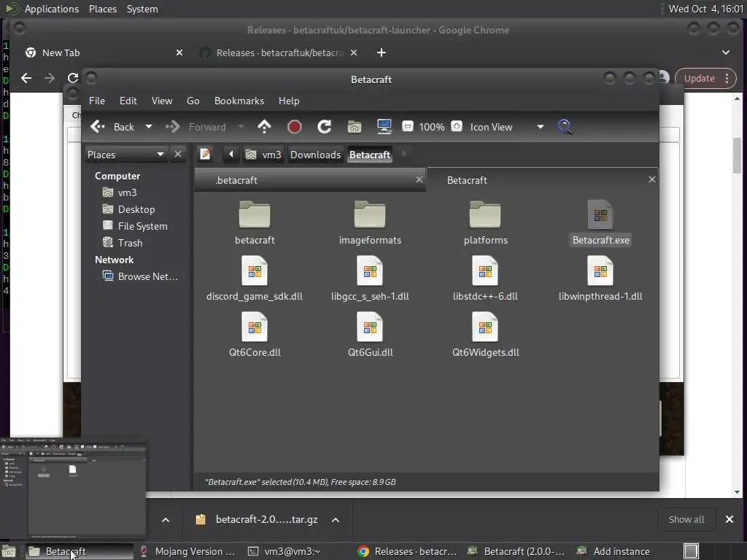Open the Places sidebar dropdown
This screenshot has height=560, width=747.
point(126,155)
